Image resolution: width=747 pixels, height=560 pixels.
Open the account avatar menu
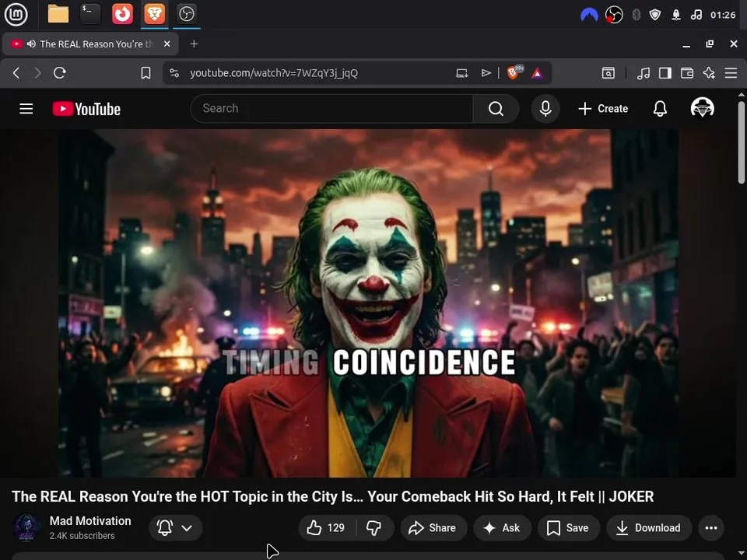pos(702,108)
